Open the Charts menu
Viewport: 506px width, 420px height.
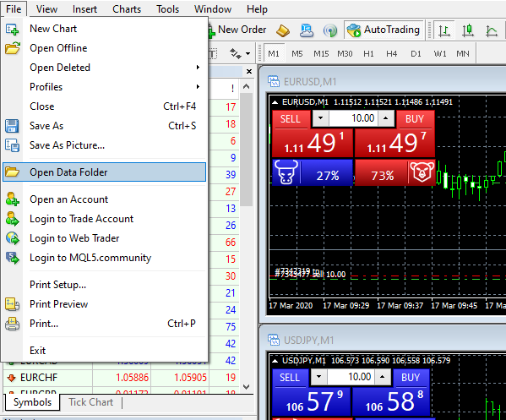127,9
